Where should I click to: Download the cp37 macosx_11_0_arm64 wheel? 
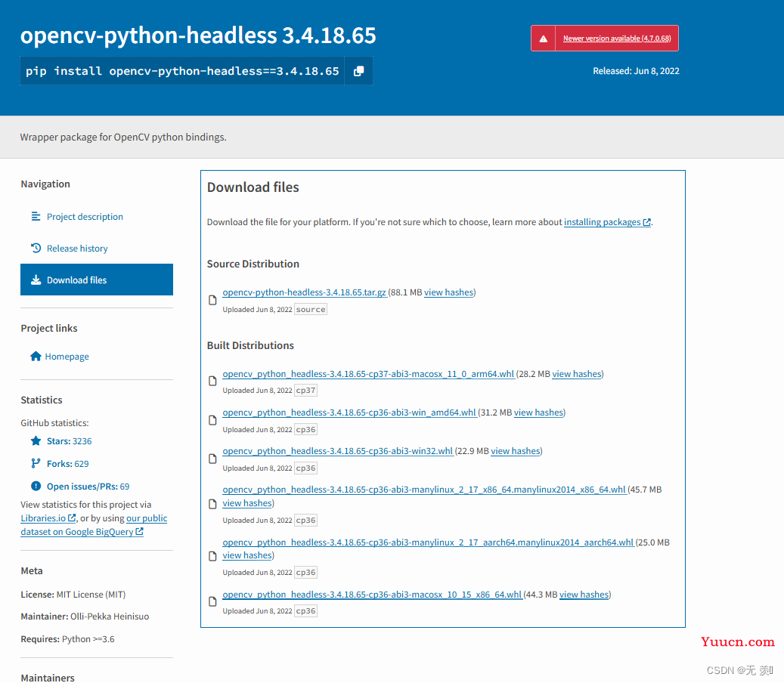pos(368,374)
